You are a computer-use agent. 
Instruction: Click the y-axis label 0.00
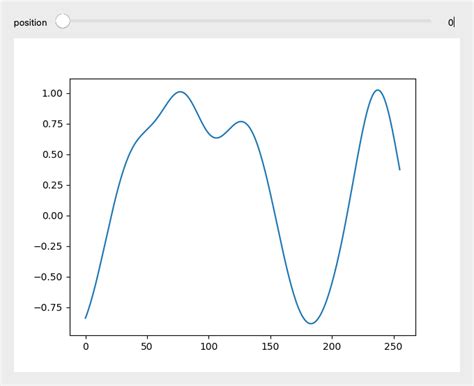[x=52, y=216]
